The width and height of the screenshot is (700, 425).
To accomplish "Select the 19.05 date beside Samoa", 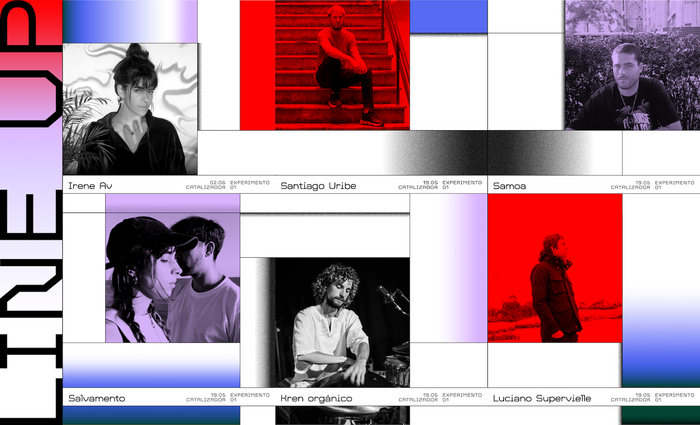I will tap(643, 183).
